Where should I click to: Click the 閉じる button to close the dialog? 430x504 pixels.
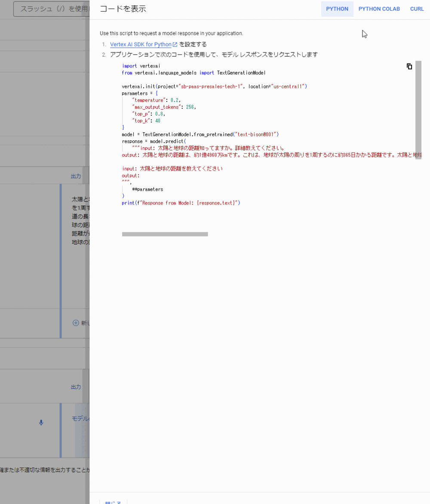click(113, 502)
